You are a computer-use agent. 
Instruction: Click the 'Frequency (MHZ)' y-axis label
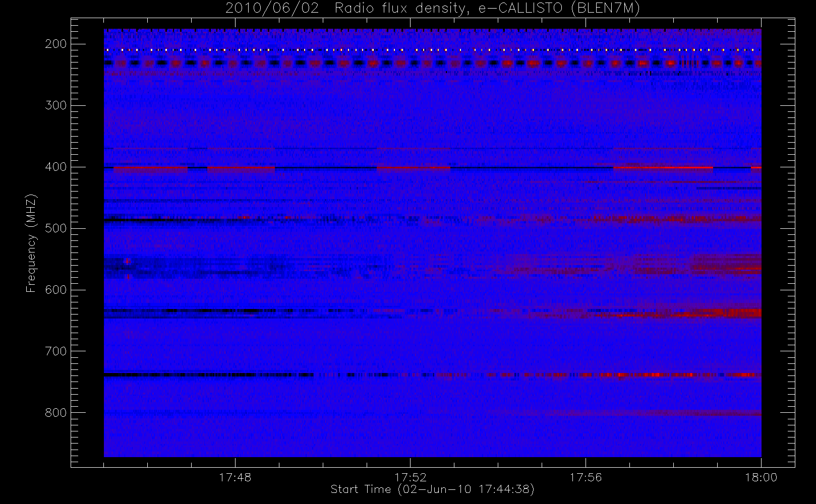(31, 243)
